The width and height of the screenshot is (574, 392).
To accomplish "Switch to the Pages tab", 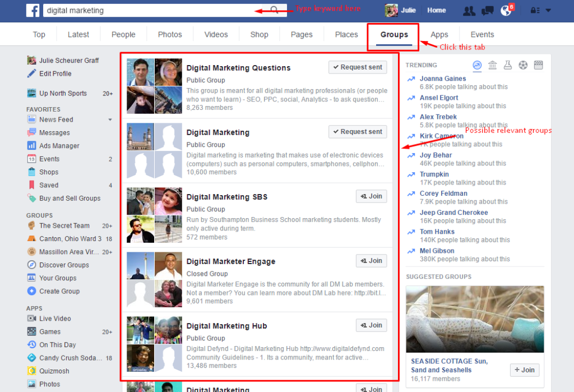I will (x=302, y=34).
